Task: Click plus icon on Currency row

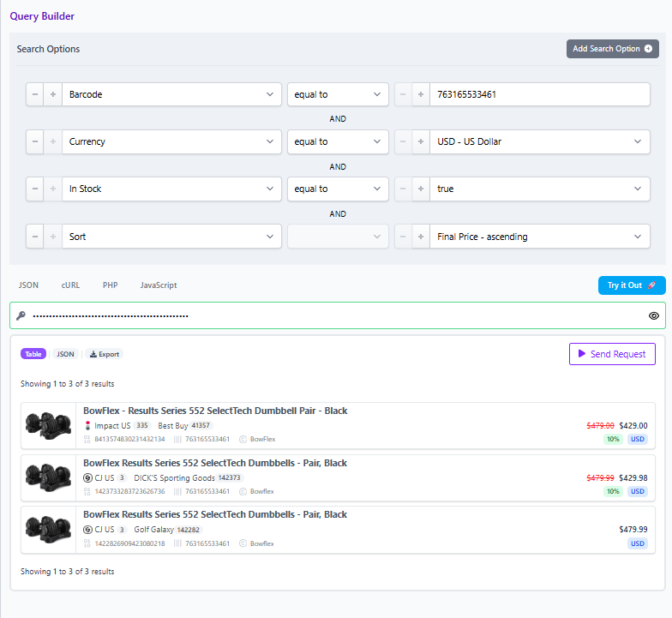Action: tap(52, 141)
